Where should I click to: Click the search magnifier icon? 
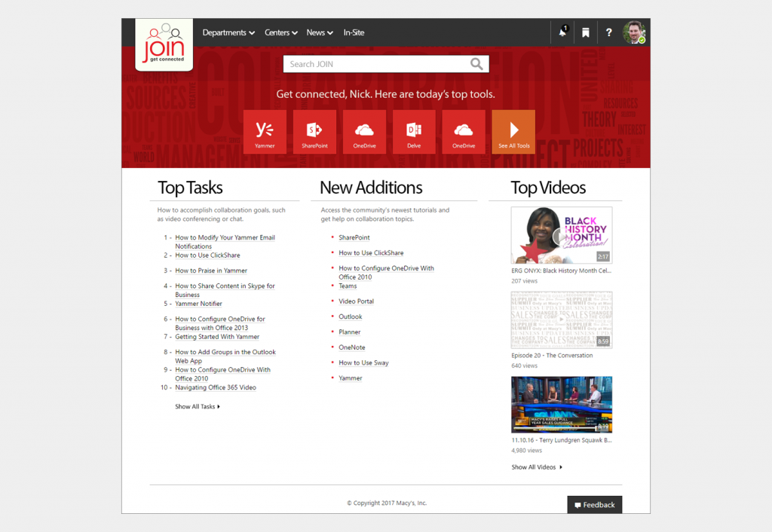[476, 64]
